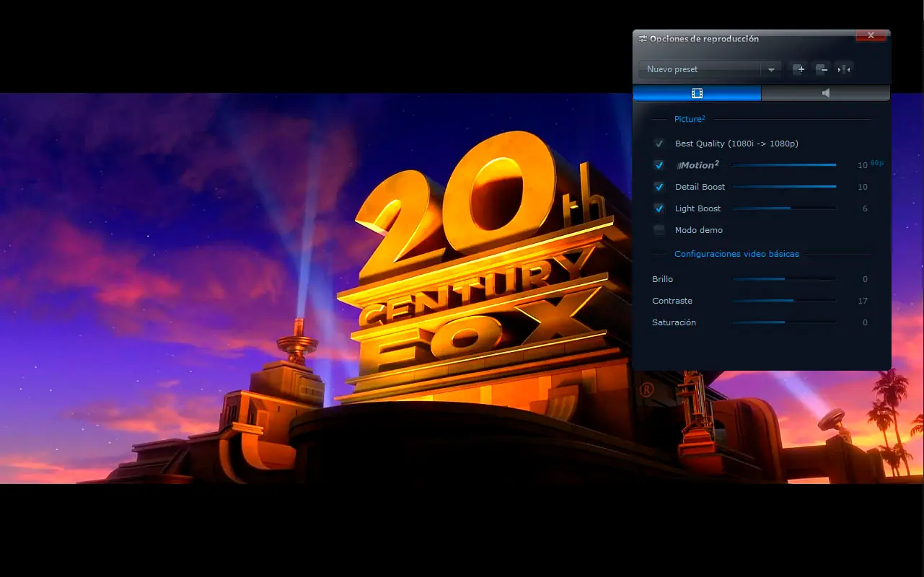
Task: Close the Opciones de reproducción panel
Action: click(x=871, y=35)
